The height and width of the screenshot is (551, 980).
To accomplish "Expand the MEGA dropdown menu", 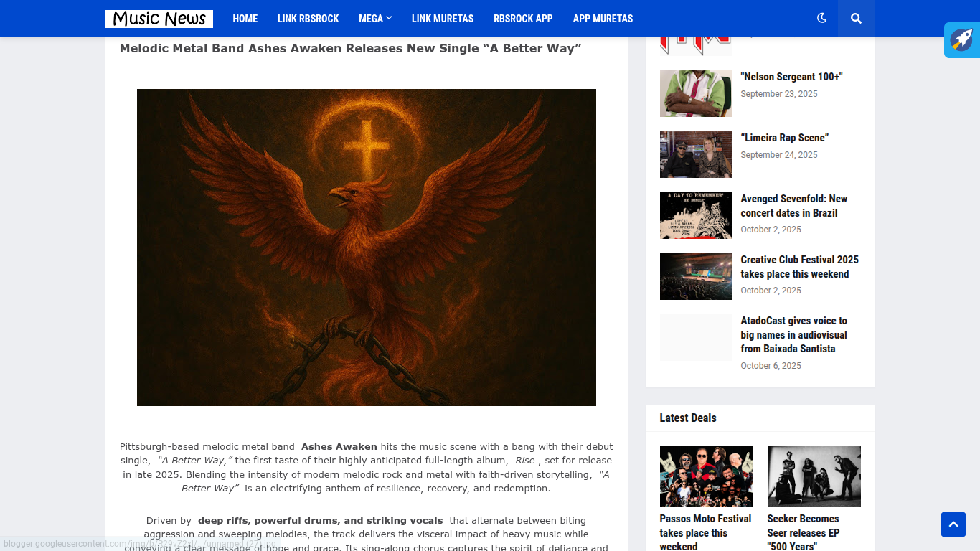I will click(x=375, y=19).
